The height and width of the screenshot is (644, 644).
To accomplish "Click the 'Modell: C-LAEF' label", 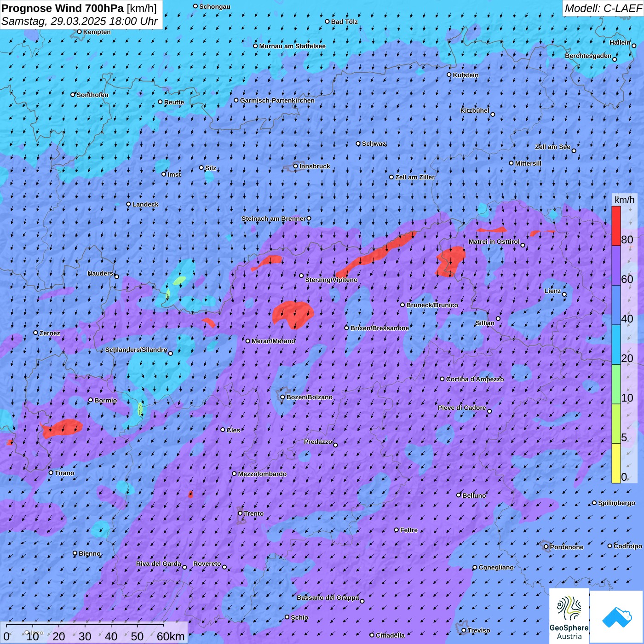I will pyautogui.click(x=603, y=8).
